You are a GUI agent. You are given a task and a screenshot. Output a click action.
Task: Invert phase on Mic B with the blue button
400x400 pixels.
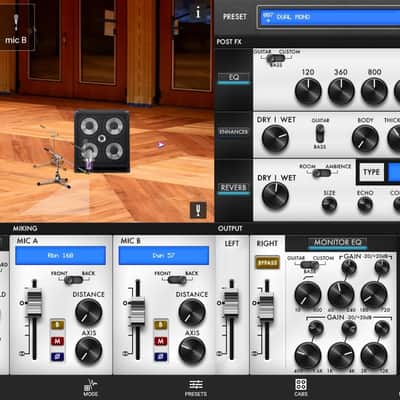161,357
